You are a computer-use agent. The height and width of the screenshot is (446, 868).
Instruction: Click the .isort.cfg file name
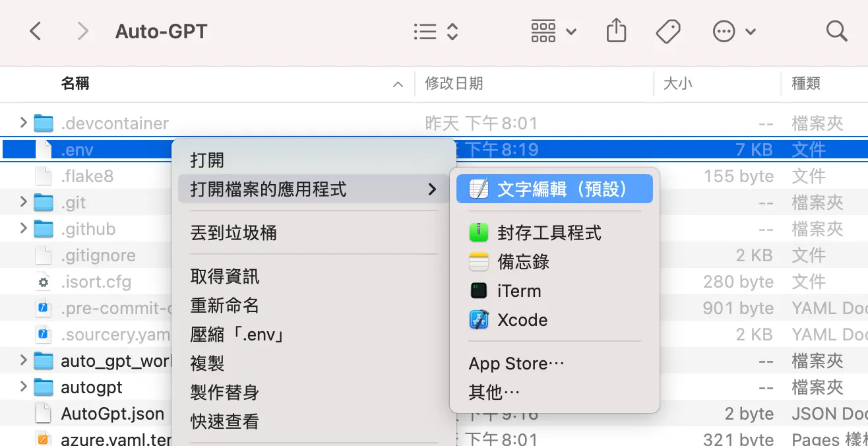tap(96, 282)
